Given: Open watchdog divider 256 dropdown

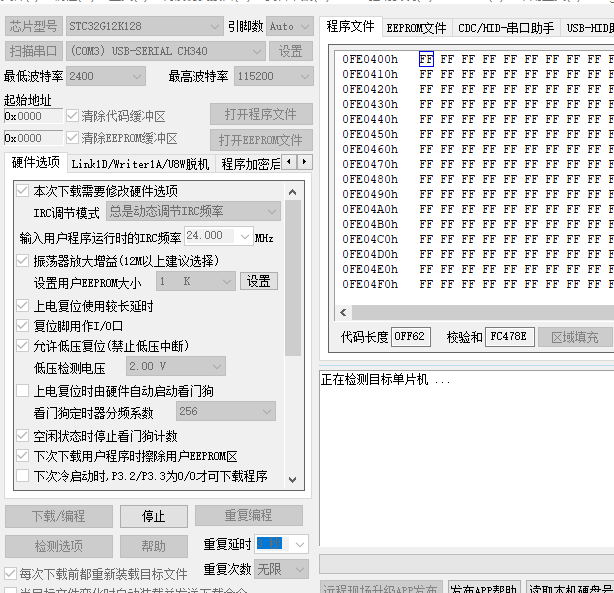Looking at the screenshot, I should coord(226,411).
